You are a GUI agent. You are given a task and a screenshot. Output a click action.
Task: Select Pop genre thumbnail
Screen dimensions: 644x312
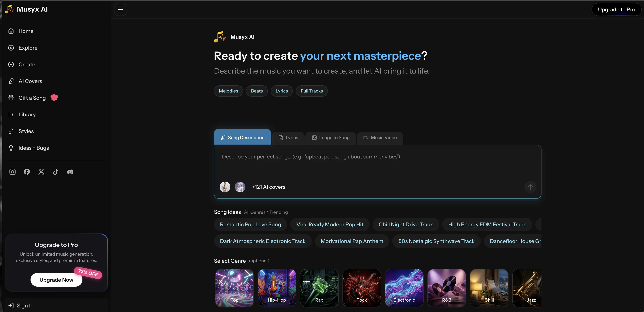pos(234,288)
